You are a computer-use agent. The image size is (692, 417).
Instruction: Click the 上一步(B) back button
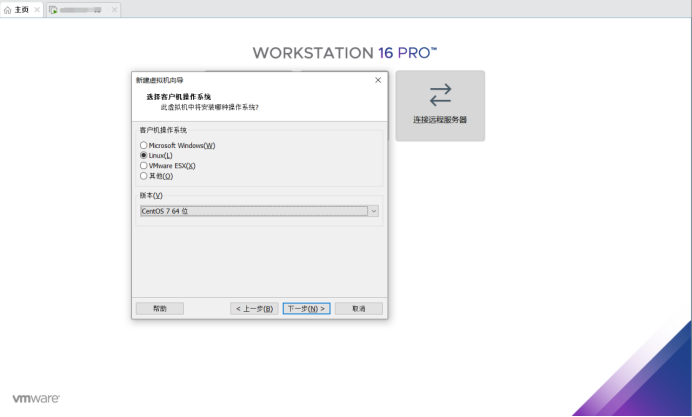tap(254, 308)
